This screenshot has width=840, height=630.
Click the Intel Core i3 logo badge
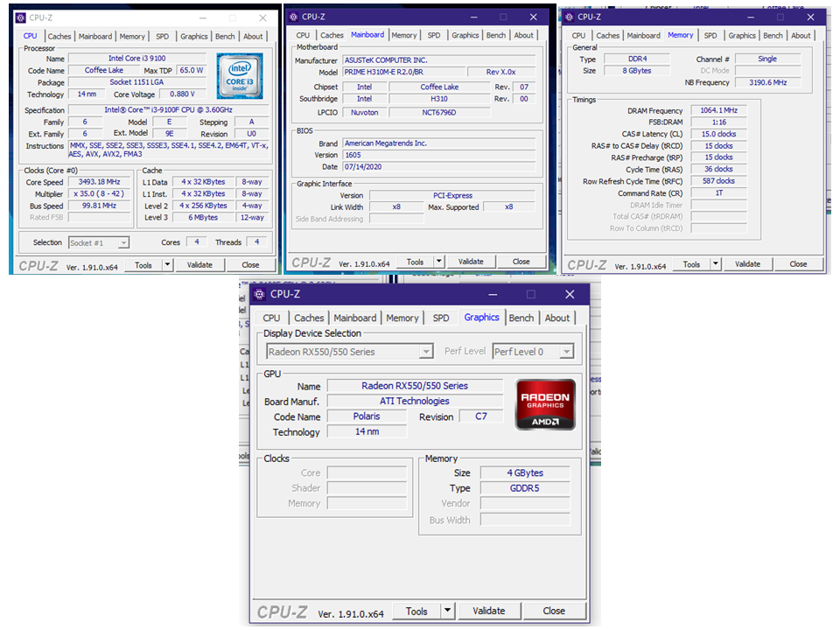[x=240, y=75]
